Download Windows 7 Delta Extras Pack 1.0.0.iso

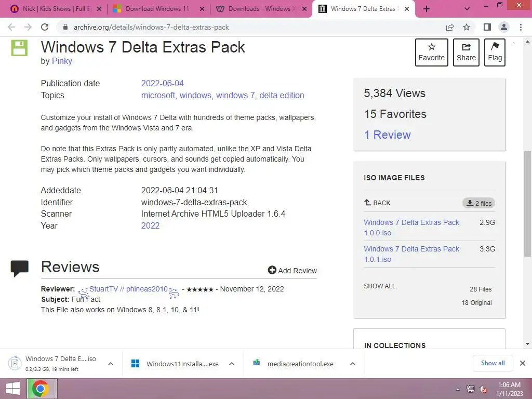pyautogui.click(x=411, y=228)
